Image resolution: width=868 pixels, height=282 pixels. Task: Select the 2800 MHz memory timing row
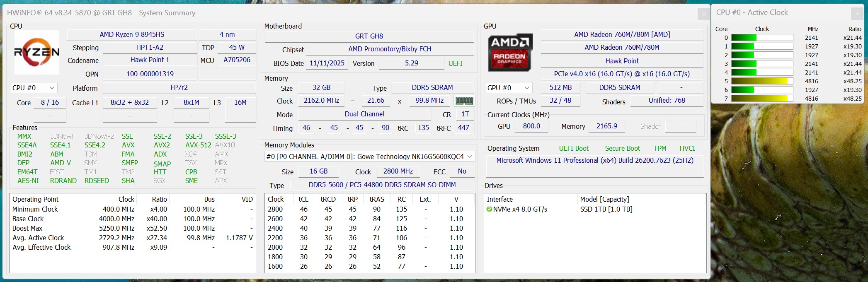369,210
